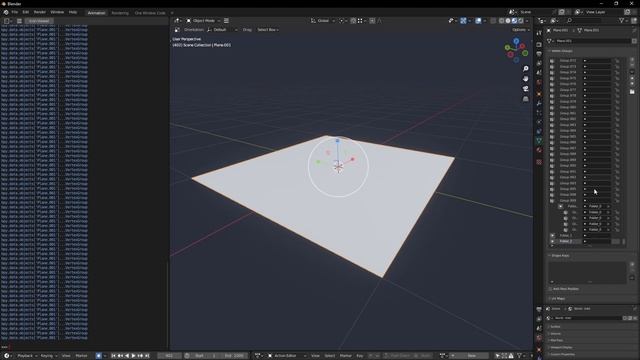Image resolution: width=640 pixels, height=360 pixels.
Task: Open the Window menu
Action: coord(57,12)
